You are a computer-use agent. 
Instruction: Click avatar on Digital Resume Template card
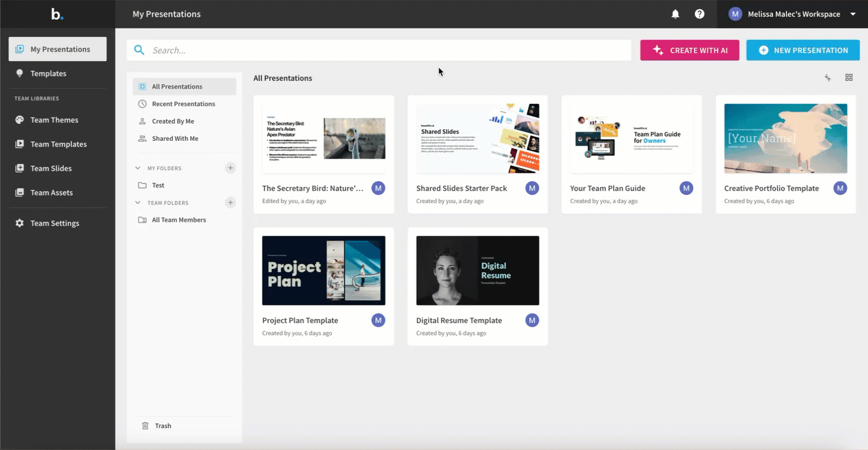(532, 320)
